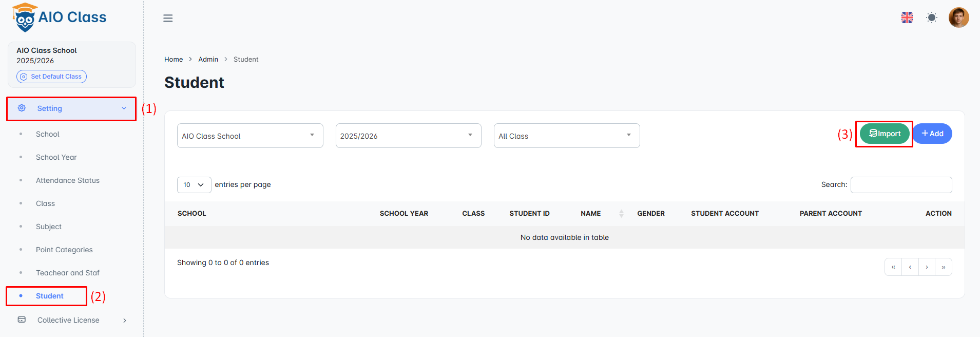
Task: Toggle the hamburger sidebar menu
Action: coord(168,18)
